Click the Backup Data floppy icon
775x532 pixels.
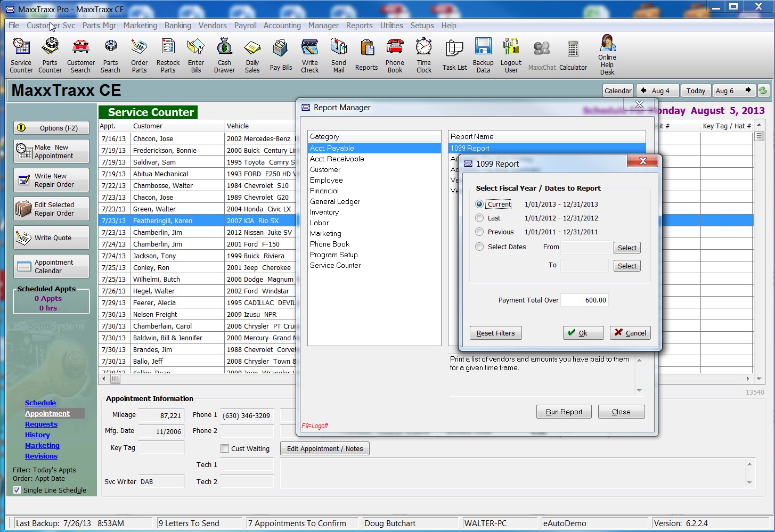click(x=483, y=55)
